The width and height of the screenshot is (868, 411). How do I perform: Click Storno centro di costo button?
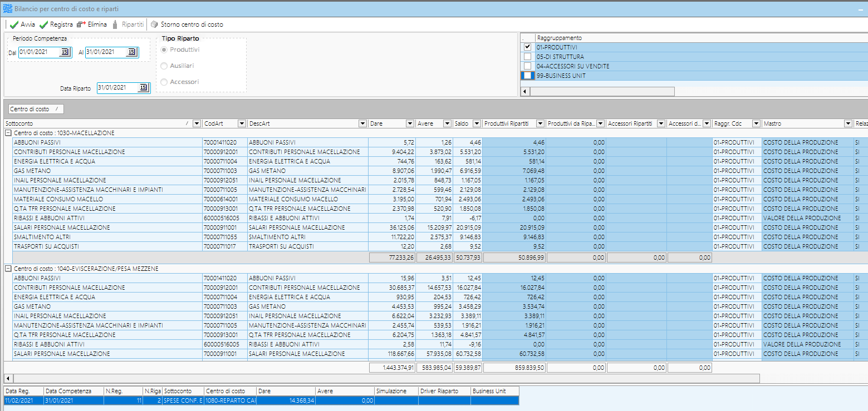tap(187, 24)
